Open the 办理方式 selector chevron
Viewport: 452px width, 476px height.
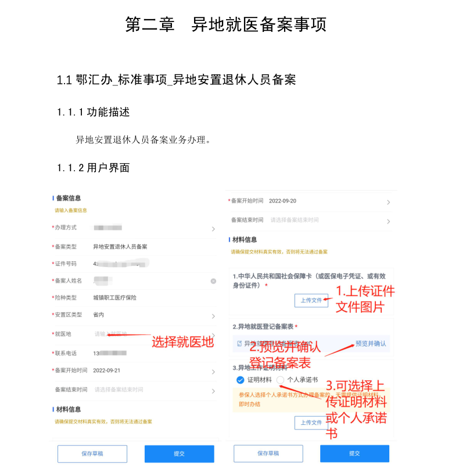213,229
